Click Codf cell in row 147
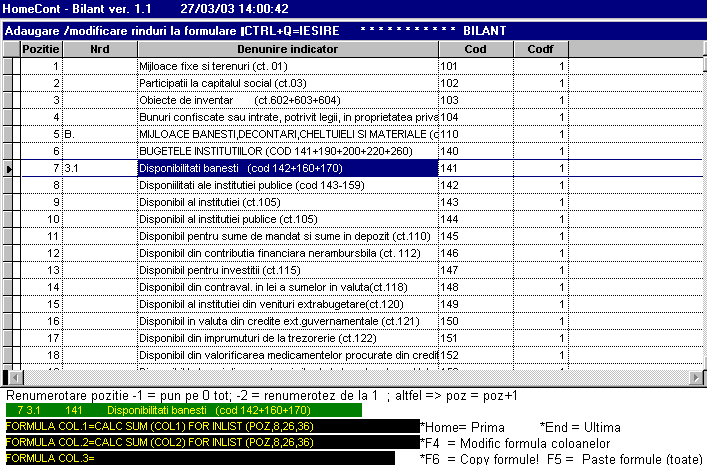This screenshot has height=465, width=707. (x=541, y=270)
